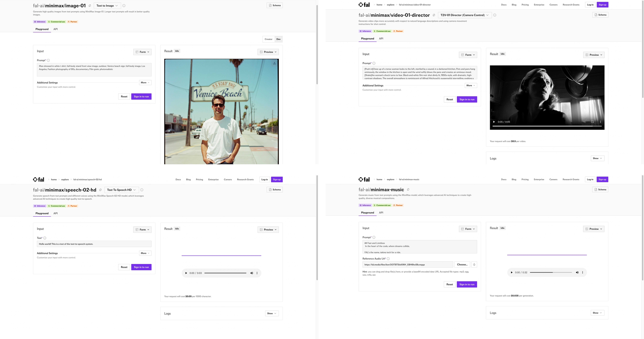Image resolution: width=644 pixels, height=339 pixels.
Task: Open more options on music audio player
Action: 583,273
